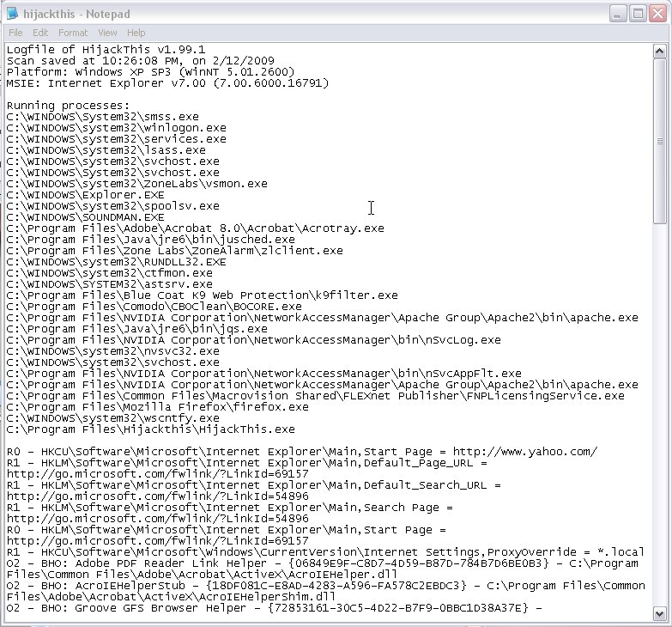Click the 'Running processes:' heading text
Screen dimensions: 672x627
point(68,106)
